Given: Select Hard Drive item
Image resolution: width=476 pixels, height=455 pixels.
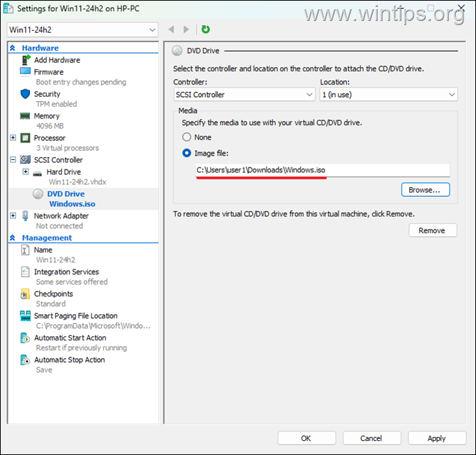Looking at the screenshot, I should coord(64,172).
